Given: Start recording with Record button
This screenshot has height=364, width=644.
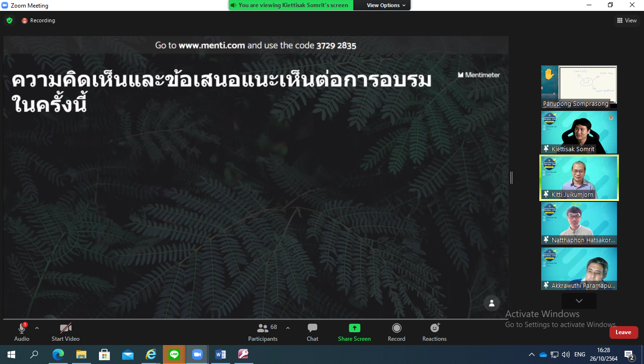Looking at the screenshot, I should (x=396, y=332).
